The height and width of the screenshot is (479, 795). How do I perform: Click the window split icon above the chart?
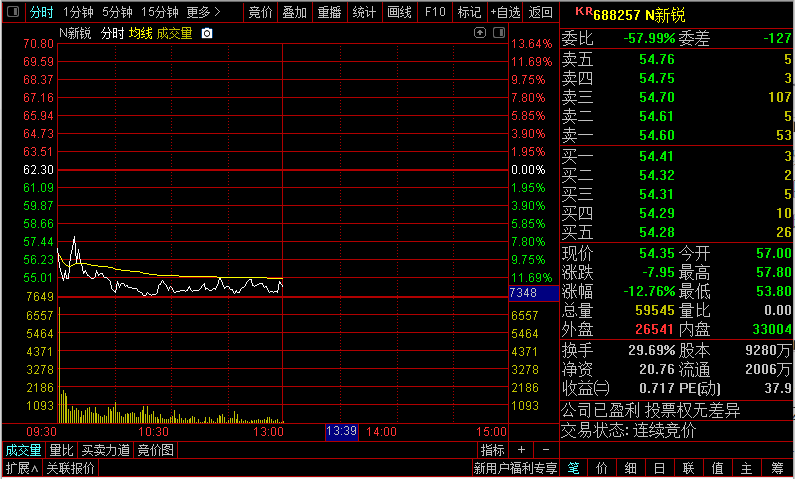point(498,33)
